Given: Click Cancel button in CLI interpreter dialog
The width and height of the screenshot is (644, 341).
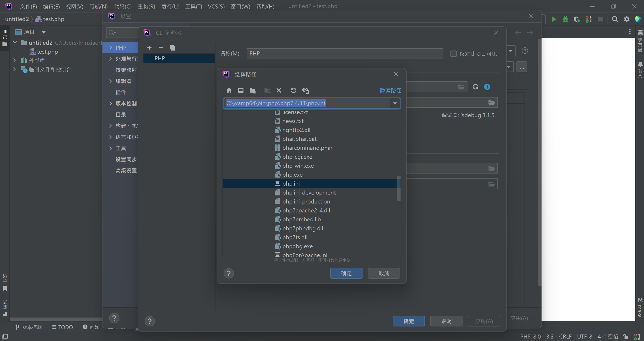Looking at the screenshot, I should pyautogui.click(x=446, y=321).
